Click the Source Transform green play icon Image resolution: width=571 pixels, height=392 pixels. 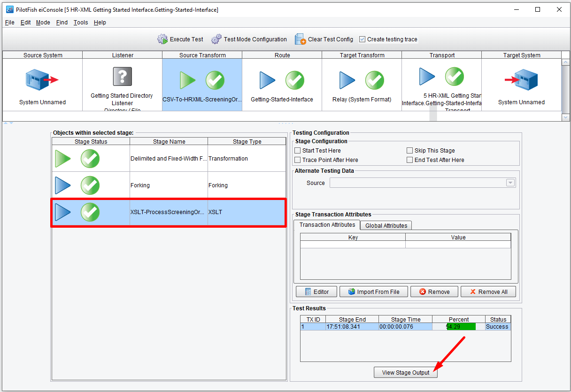187,80
